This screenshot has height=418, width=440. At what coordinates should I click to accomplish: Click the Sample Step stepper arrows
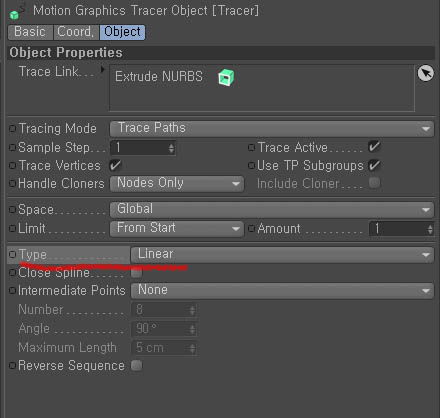coord(171,148)
